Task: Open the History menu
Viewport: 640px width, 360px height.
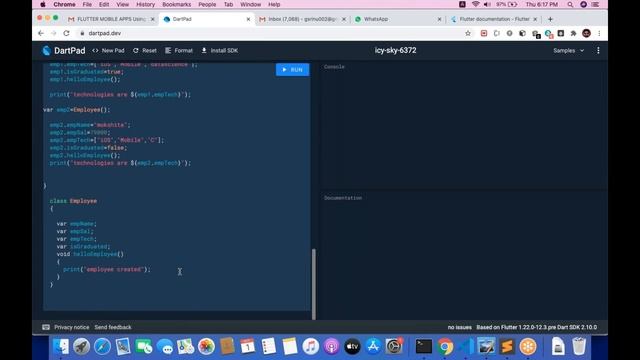Action: tap(145, 4)
